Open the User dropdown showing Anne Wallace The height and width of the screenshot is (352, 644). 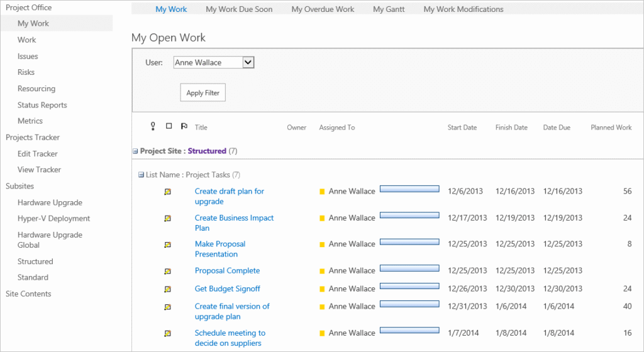pos(247,62)
